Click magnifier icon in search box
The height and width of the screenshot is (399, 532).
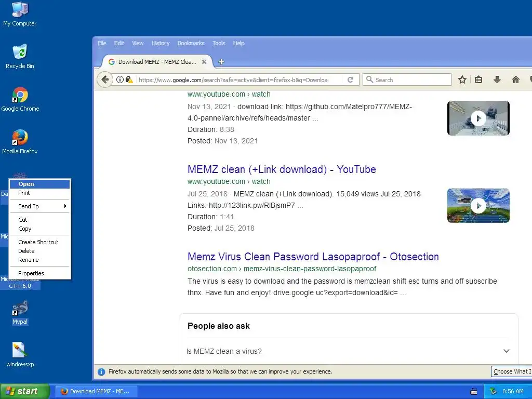369,79
